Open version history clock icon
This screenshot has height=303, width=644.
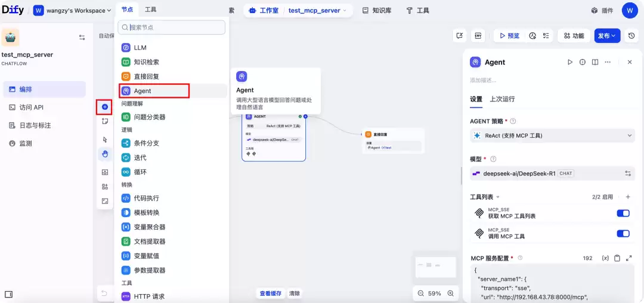[x=631, y=36]
